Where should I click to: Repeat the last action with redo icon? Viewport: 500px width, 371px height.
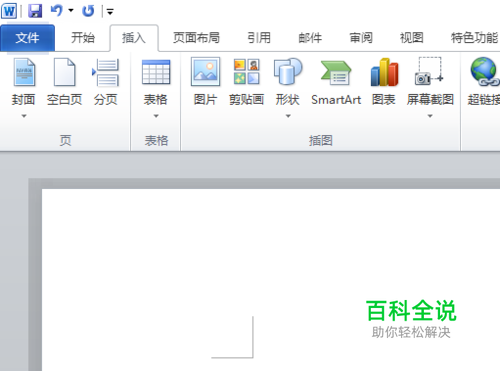click(88, 11)
